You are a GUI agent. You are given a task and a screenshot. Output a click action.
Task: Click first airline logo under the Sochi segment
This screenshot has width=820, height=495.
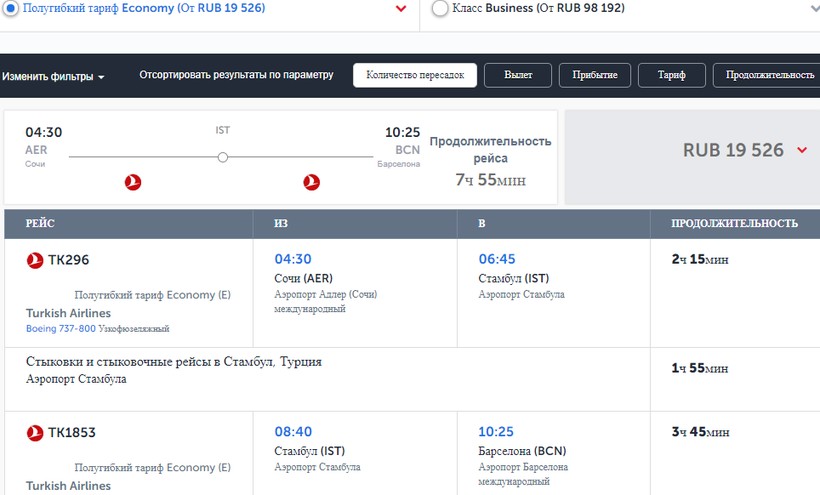tap(133, 182)
